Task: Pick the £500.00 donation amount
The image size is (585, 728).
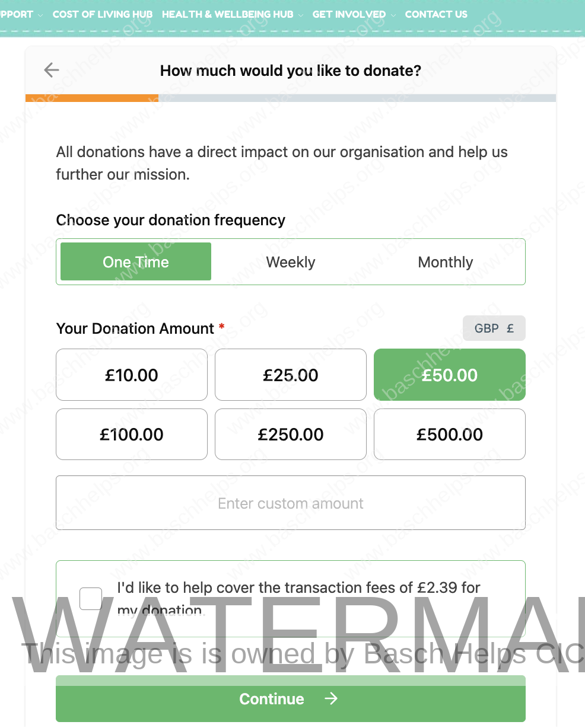Action: [x=450, y=434]
